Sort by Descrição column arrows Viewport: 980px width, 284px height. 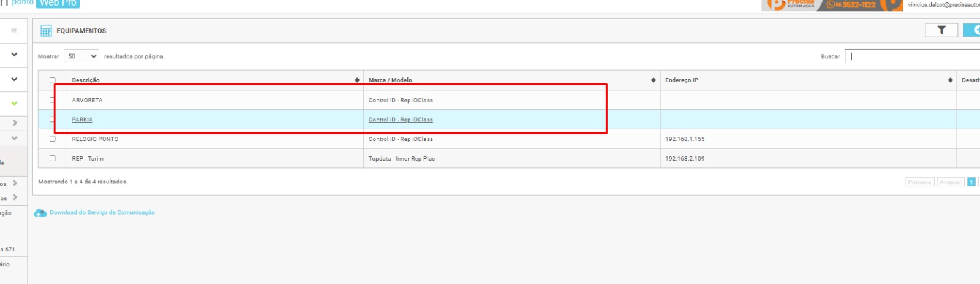357,80
